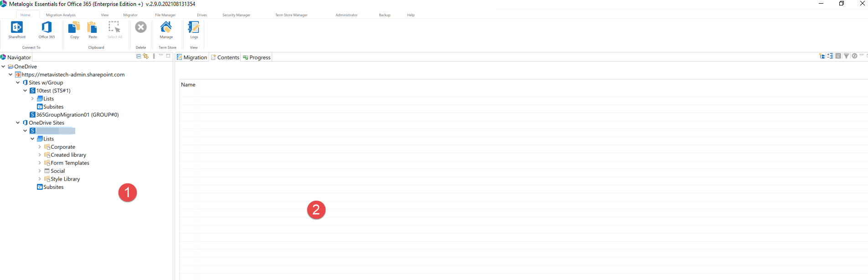Select the Corporate library icon
The image size is (868, 280).
point(47,147)
